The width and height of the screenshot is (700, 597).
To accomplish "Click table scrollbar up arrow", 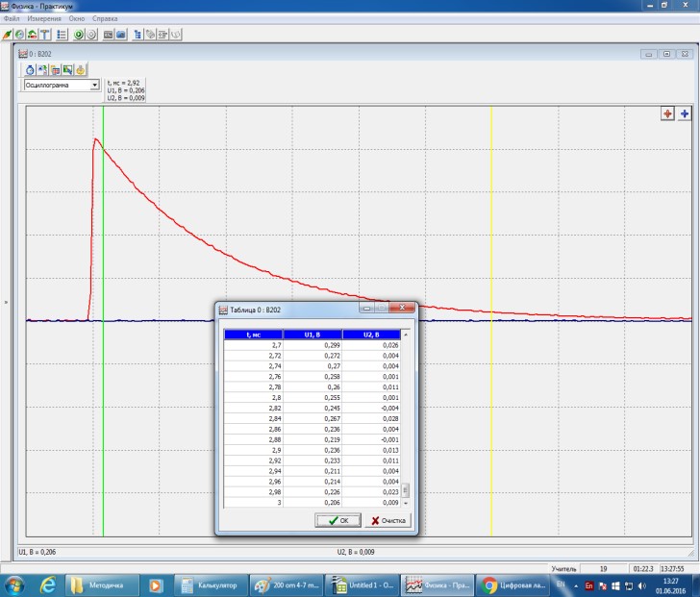I will [x=406, y=335].
